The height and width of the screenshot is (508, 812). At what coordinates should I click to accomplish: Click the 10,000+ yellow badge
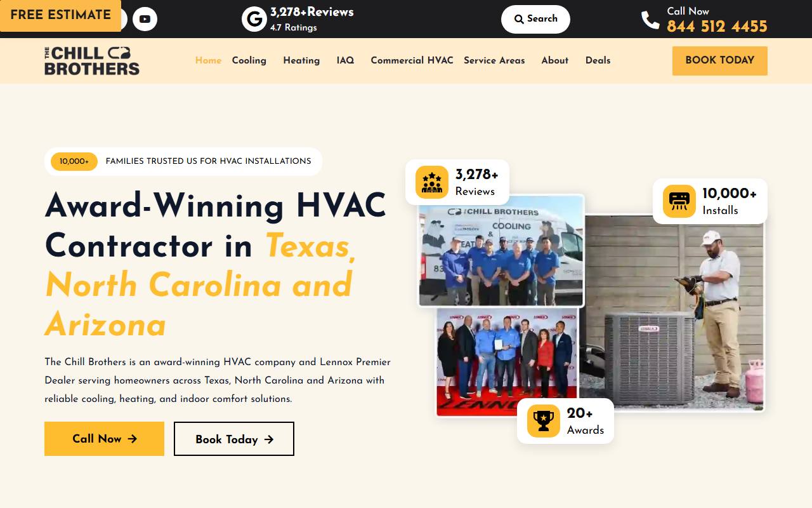(74, 161)
